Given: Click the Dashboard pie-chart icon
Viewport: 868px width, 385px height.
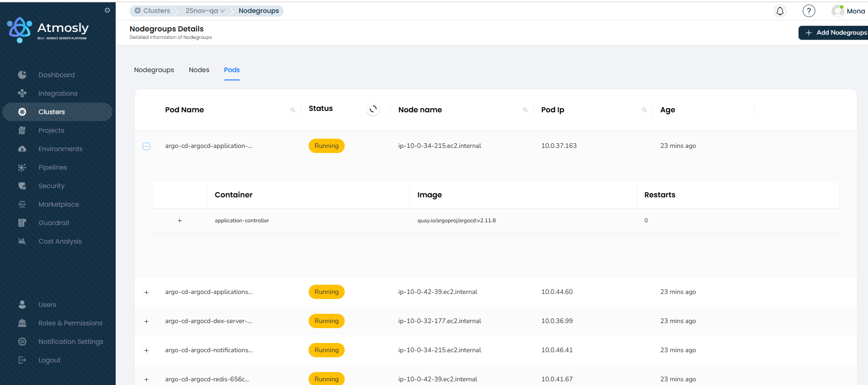Looking at the screenshot, I should (x=22, y=75).
